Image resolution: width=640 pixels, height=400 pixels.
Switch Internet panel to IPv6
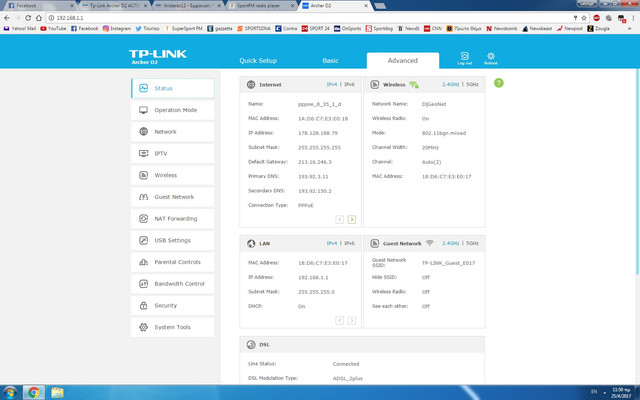click(349, 84)
